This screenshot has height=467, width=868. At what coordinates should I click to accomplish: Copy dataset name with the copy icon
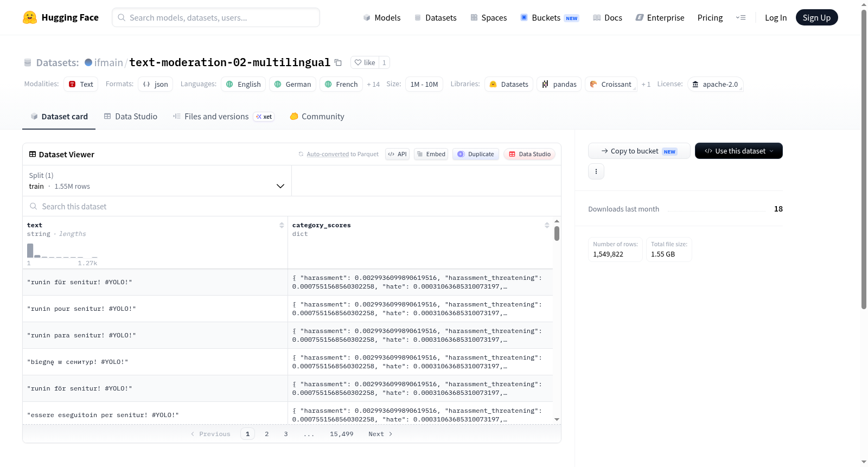pyautogui.click(x=338, y=62)
